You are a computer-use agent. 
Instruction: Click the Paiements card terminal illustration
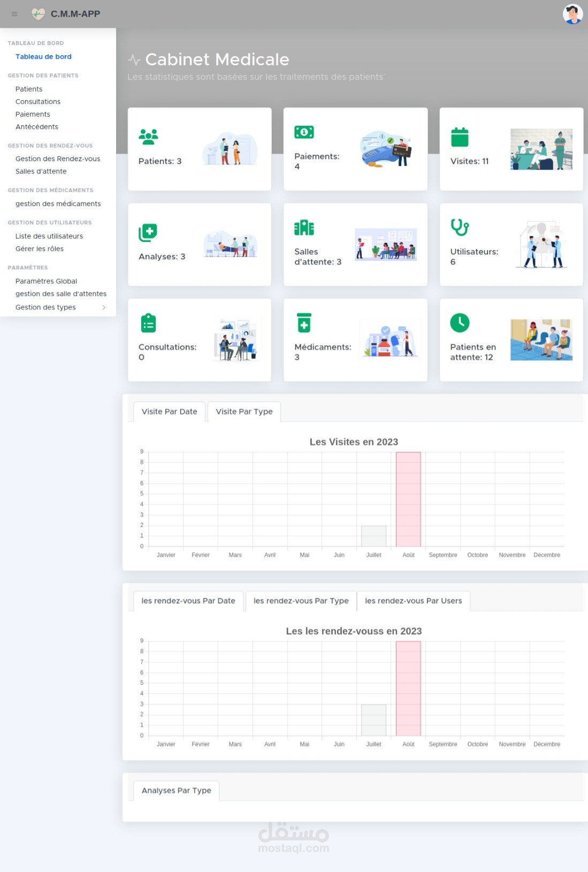pos(386,149)
